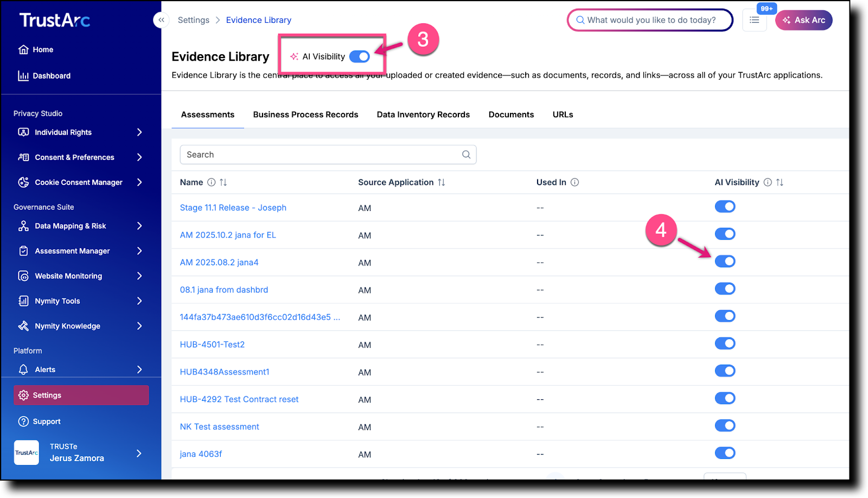Click the Nymity Tools icon
Viewport: 868px width, 498px height.
[23, 301]
